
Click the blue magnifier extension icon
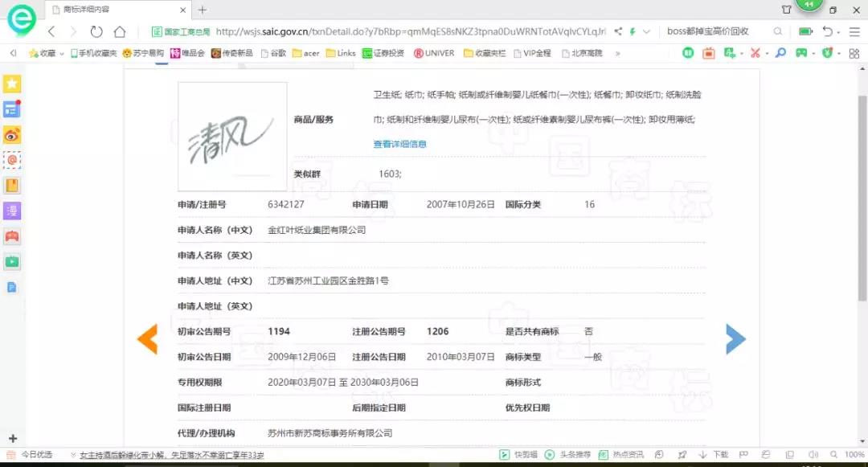pos(780,53)
